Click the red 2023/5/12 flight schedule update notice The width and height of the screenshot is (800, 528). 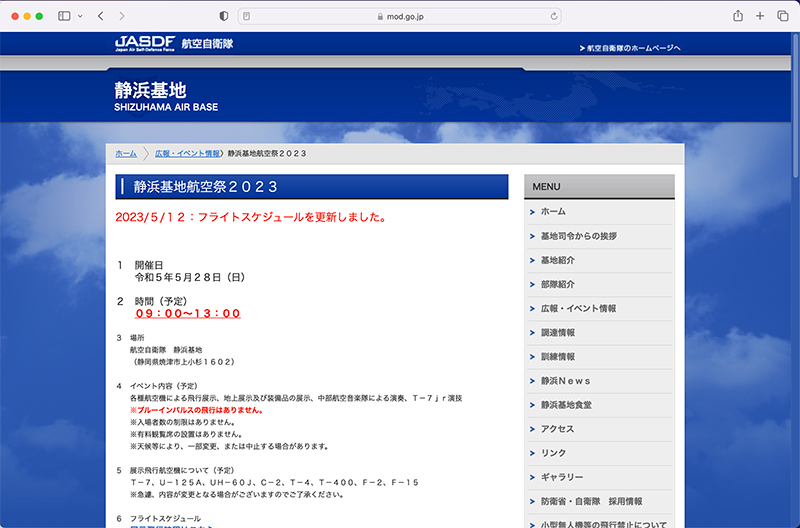252,217
